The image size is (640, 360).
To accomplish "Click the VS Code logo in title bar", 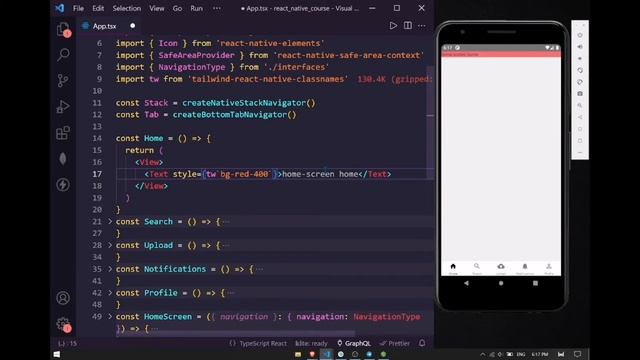I will 60,8.
